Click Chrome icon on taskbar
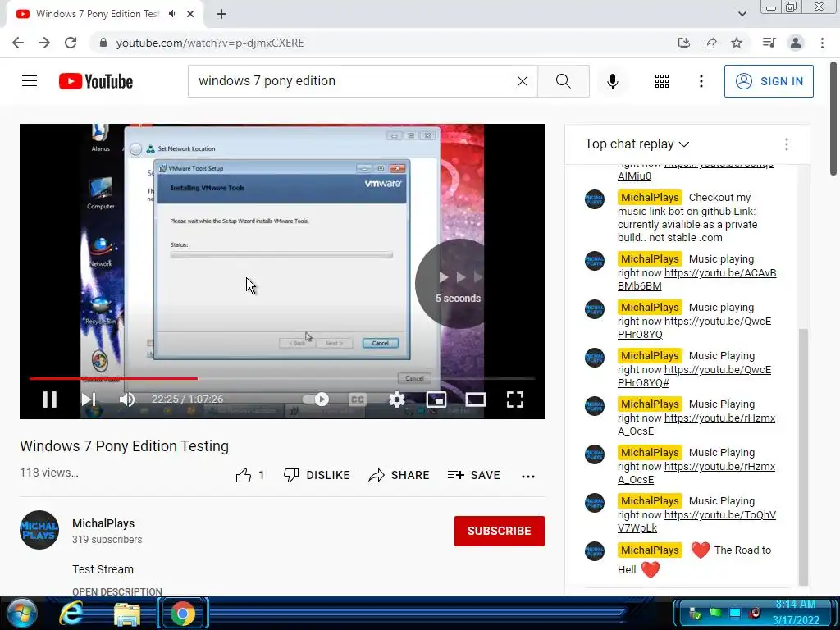Screen dimensions: 840x630 (x=182, y=614)
